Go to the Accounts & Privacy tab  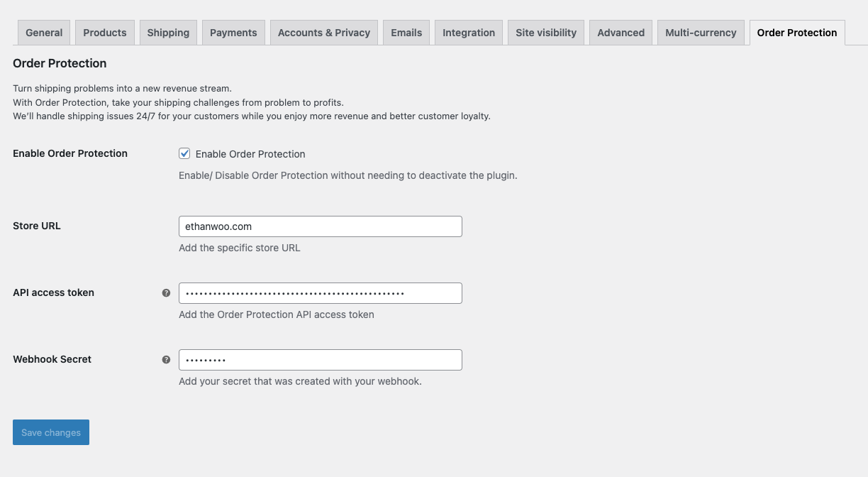[323, 32]
